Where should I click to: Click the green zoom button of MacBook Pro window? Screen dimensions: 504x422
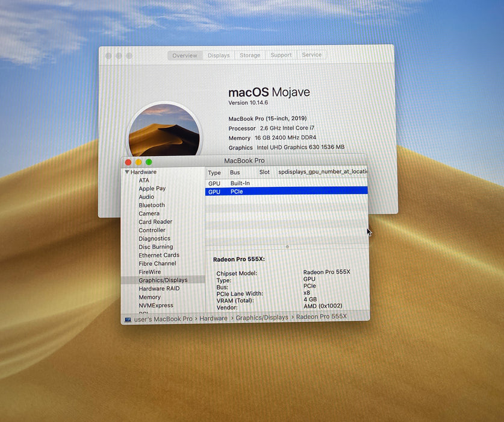click(x=149, y=162)
